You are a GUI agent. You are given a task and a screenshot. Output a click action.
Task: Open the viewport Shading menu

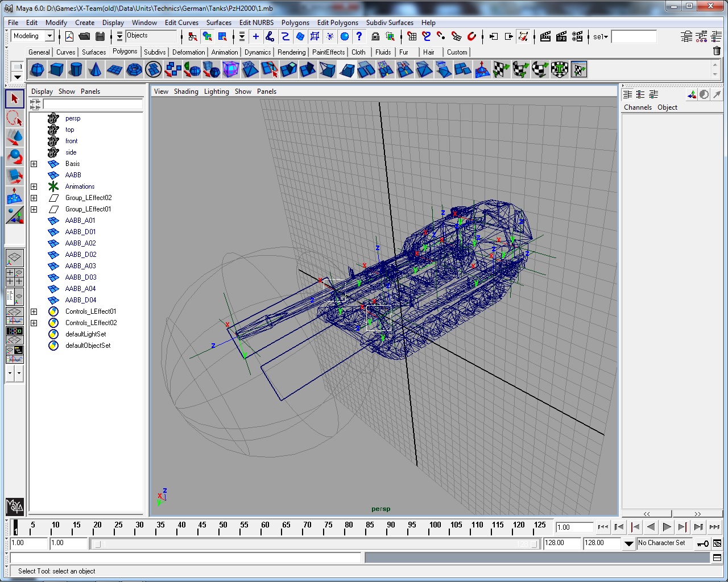[186, 92]
